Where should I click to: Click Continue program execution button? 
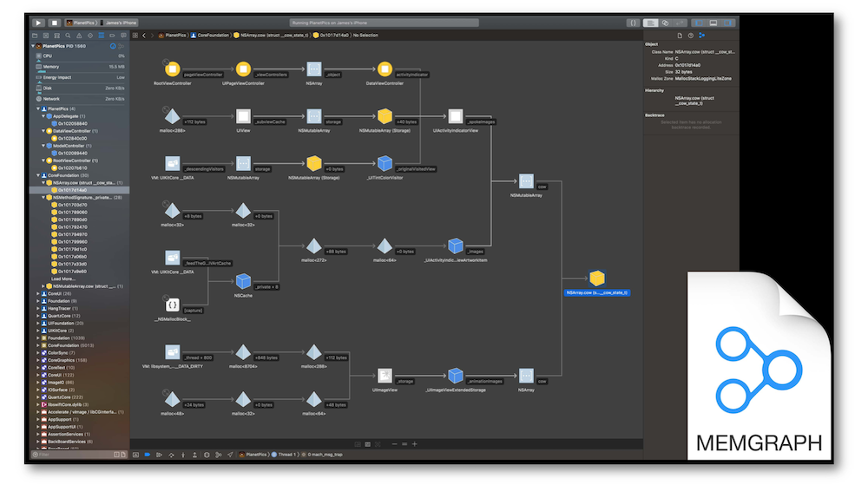point(159,455)
